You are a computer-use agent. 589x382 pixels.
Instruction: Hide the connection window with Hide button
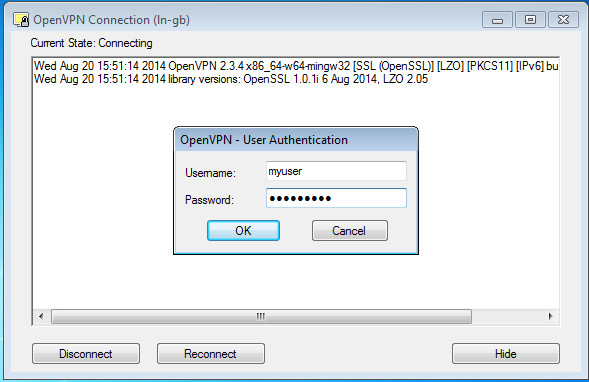tap(506, 353)
